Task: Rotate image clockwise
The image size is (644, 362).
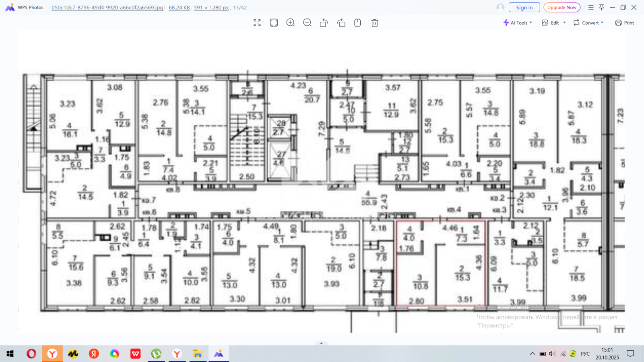Action: (341, 23)
